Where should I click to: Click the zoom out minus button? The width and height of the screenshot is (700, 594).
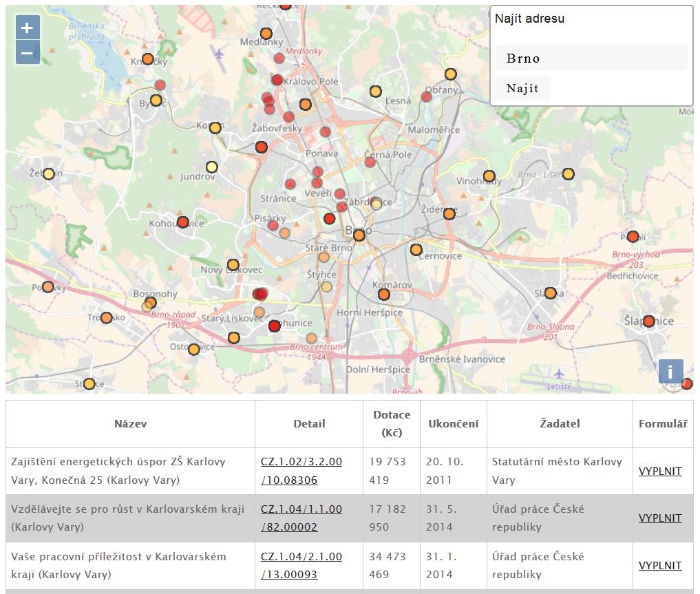[28, 53]
